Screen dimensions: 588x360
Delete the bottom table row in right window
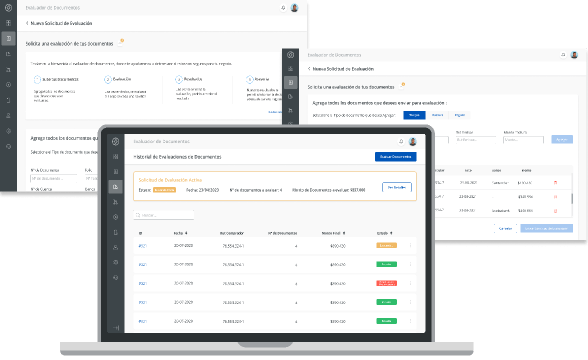click(555, 211)
